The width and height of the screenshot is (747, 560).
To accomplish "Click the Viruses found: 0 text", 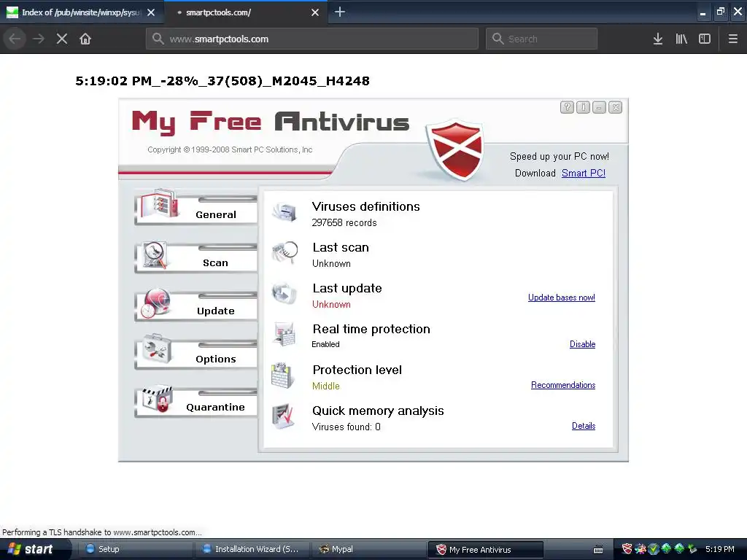I will coord(346,427).
